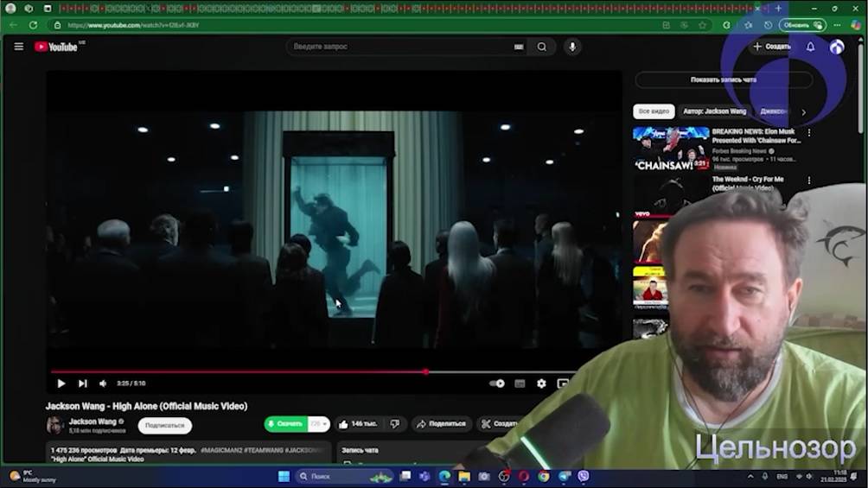
Task: Click the green Скачать download button
Action: [285, 424]
